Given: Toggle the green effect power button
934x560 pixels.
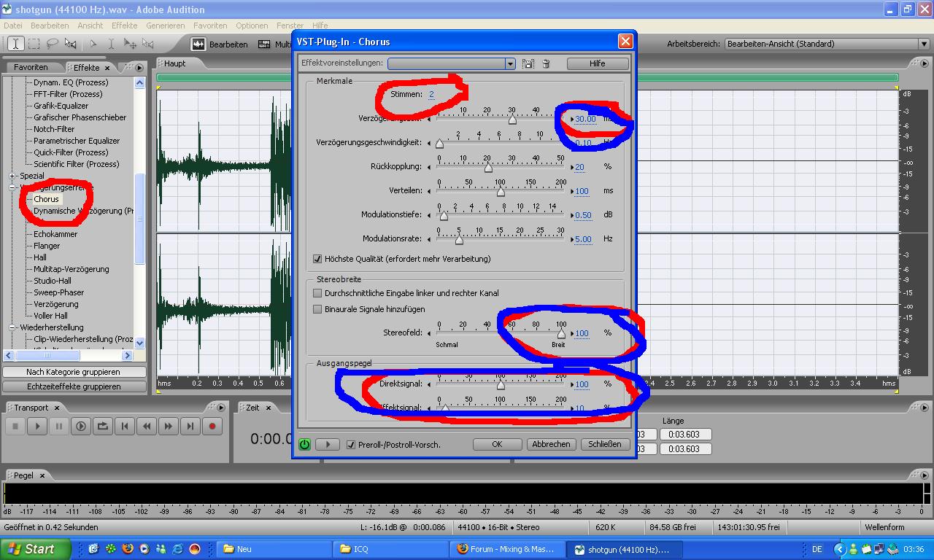Looking at the screenshot, I should tap(304, 444).
